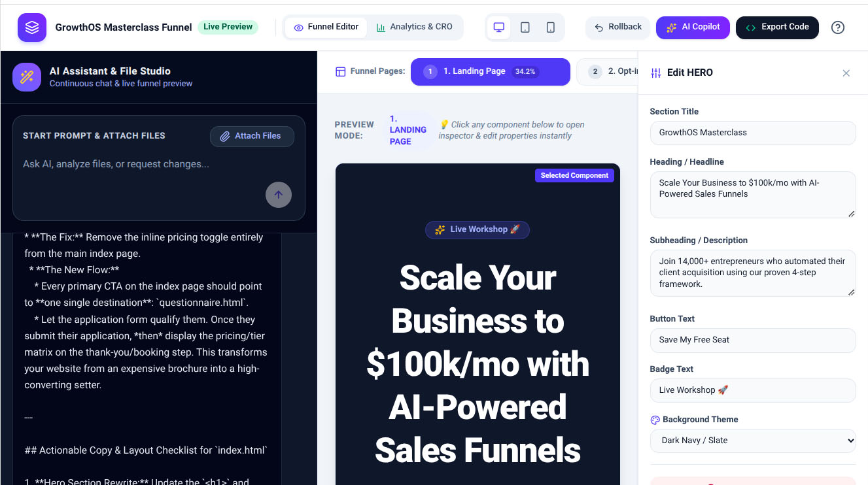
Task: Send the prompt with the arrow button
Action: pyautogui.click(x=279, y=195)
